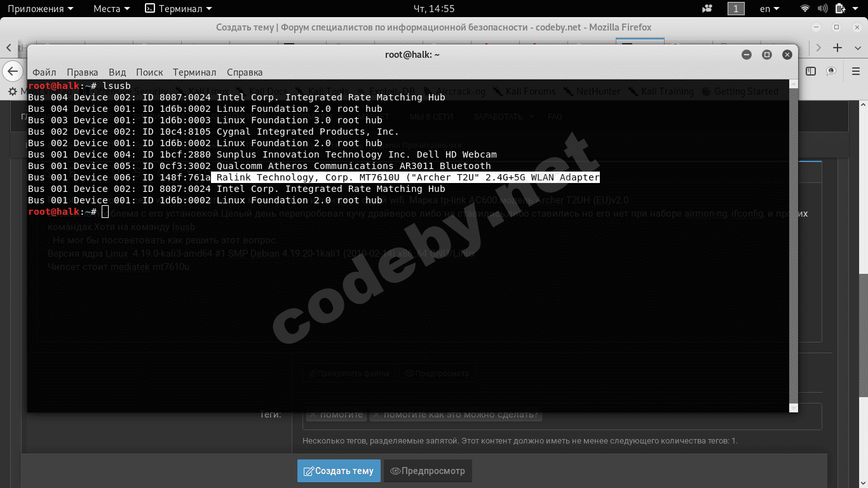Open the Поиск menu in terminal

click(149, 72)
